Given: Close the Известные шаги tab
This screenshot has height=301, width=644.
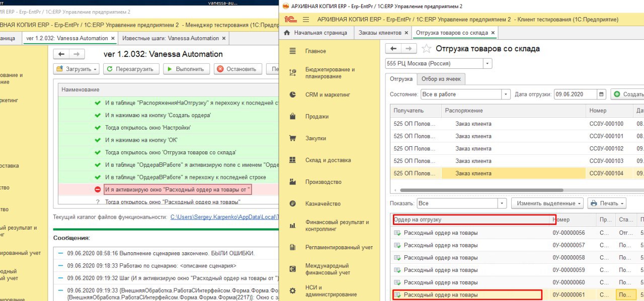Looking at the screenshot, I should (x=223, y=38).
